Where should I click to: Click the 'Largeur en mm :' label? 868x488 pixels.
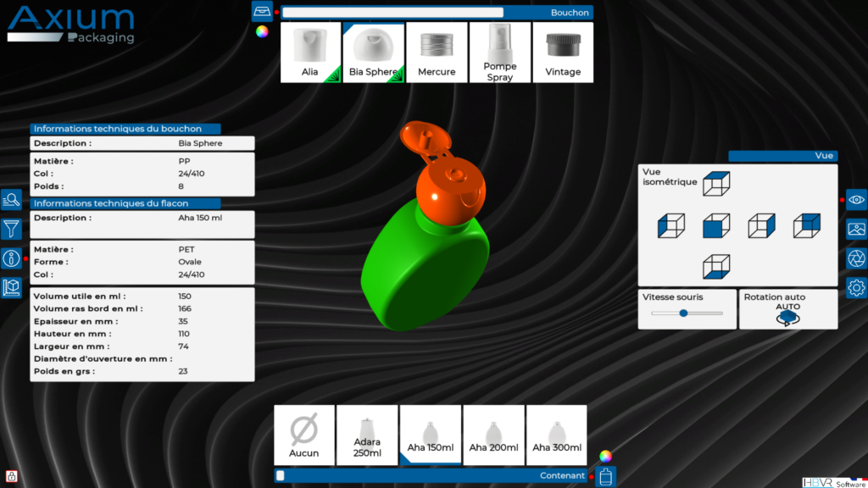pyautogui.click(x=72, y=347)
